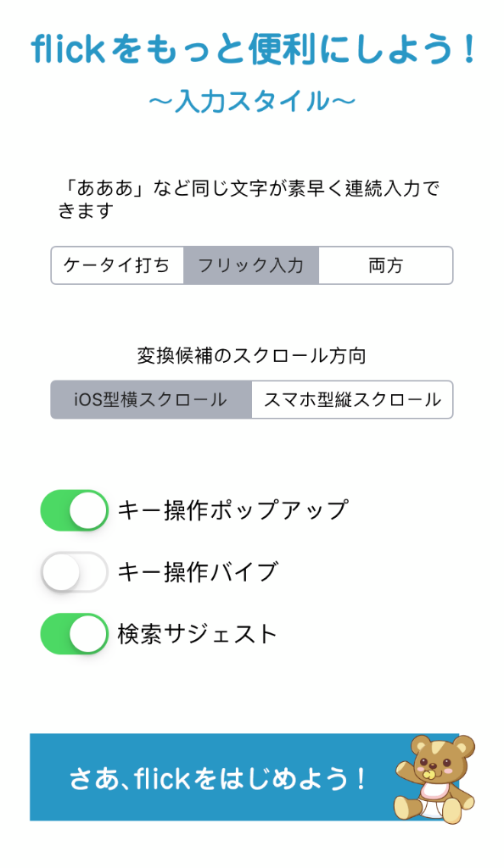Image resolution: width=504 pixels, height=868 pixels.
Task: Select the ケータイ打ち input style
Action: click(117, 265)
